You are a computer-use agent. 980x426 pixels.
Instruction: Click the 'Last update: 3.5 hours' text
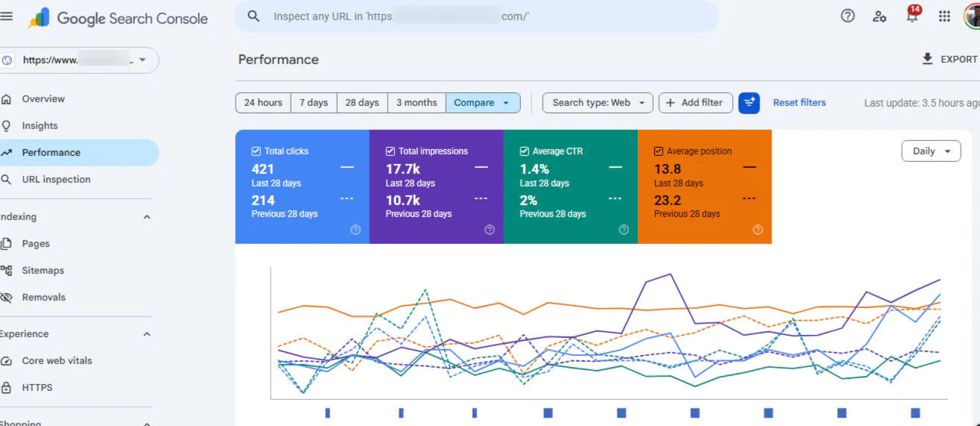(x=922, y=103)
